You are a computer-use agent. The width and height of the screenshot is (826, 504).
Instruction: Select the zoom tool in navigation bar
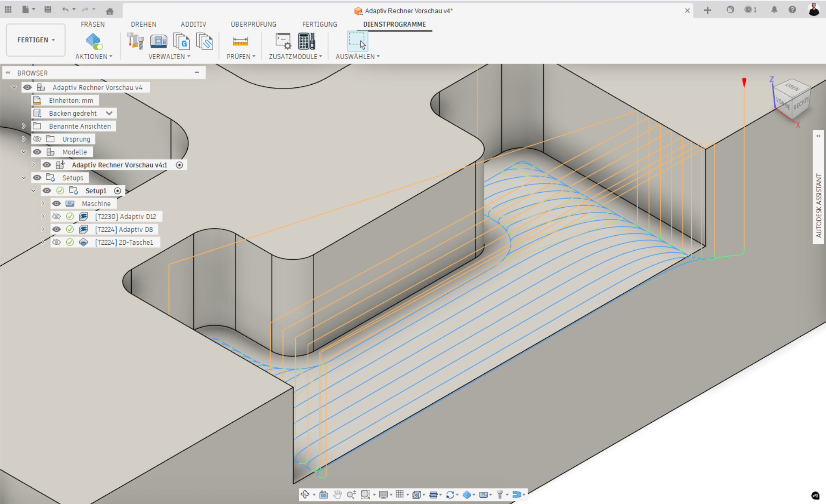[351, 495]
